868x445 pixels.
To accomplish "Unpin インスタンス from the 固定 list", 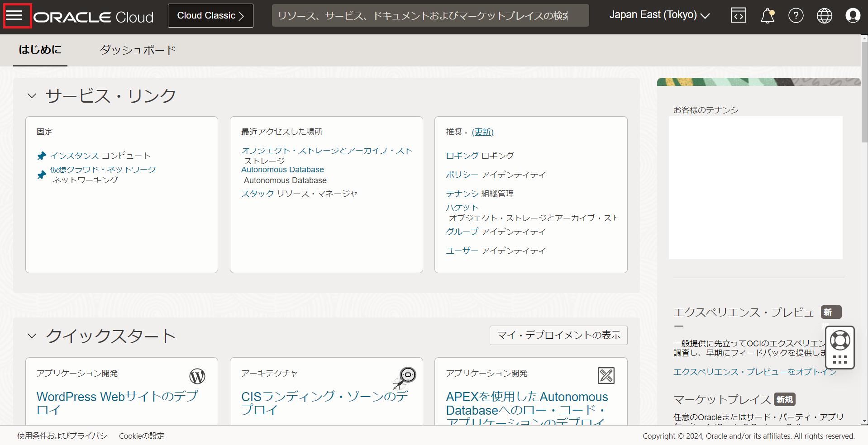I will [x=41, y=155].
